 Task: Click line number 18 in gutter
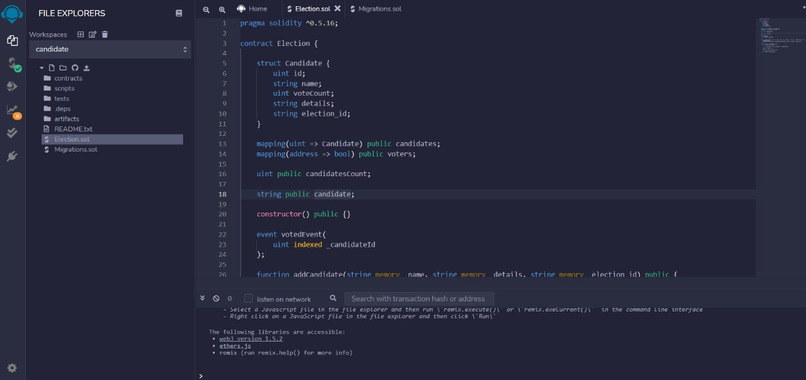click(x=222, y=194)
